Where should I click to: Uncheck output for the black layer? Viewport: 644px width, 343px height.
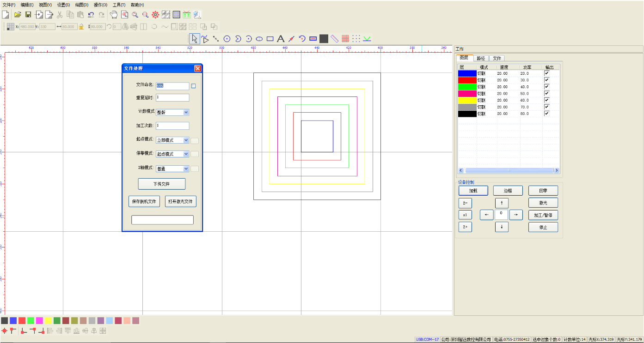(547, 114)
